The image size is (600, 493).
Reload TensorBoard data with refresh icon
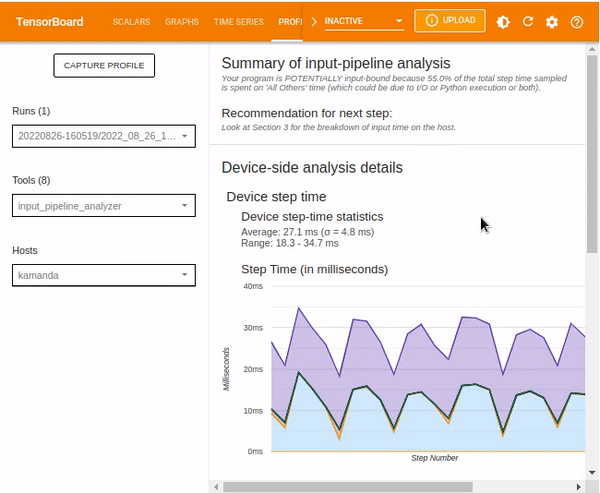tap(528, 21)
